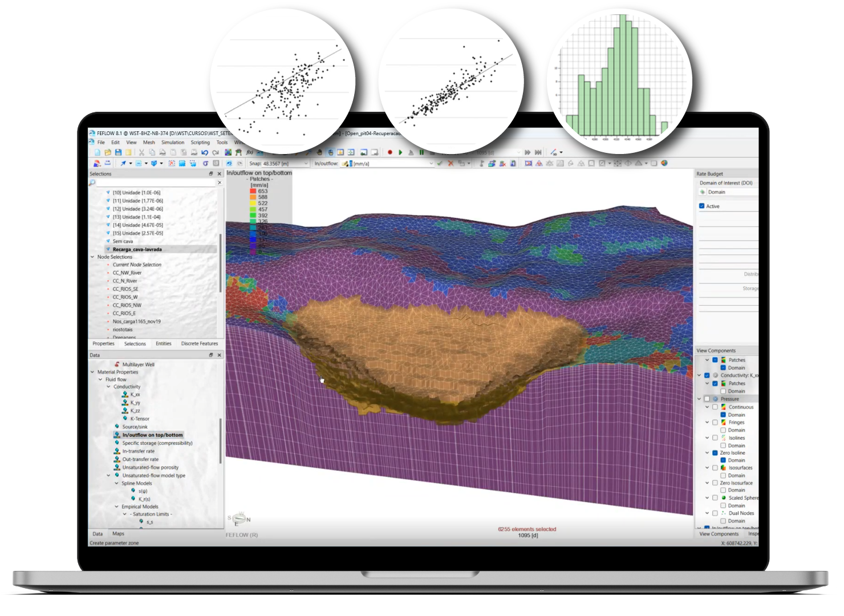Open the File menu
Image resolution: width=844 pixels, height=616 pixels.
click(x=101, y=143)
